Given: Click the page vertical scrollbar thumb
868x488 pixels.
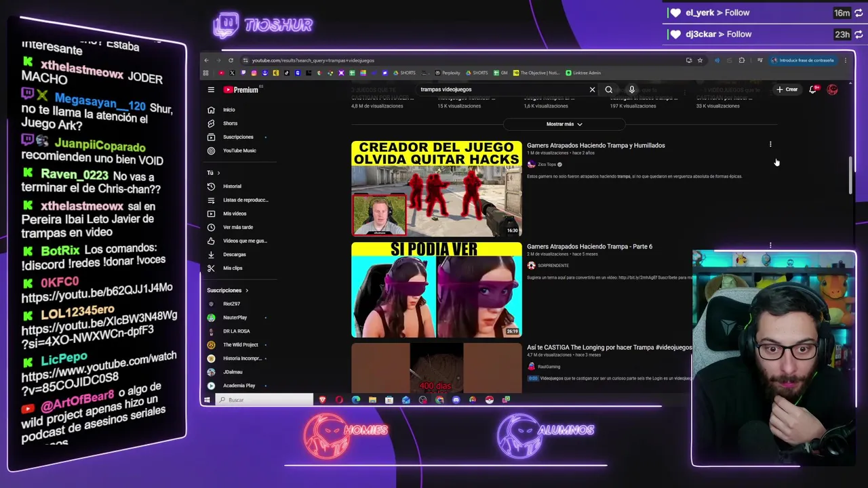Looking at the screenshot, I should pos(851,176).
